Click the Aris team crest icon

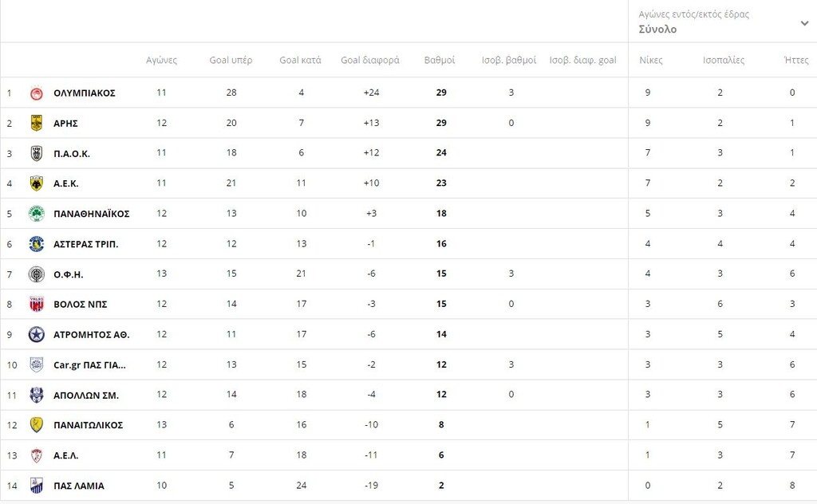(36, 123)
